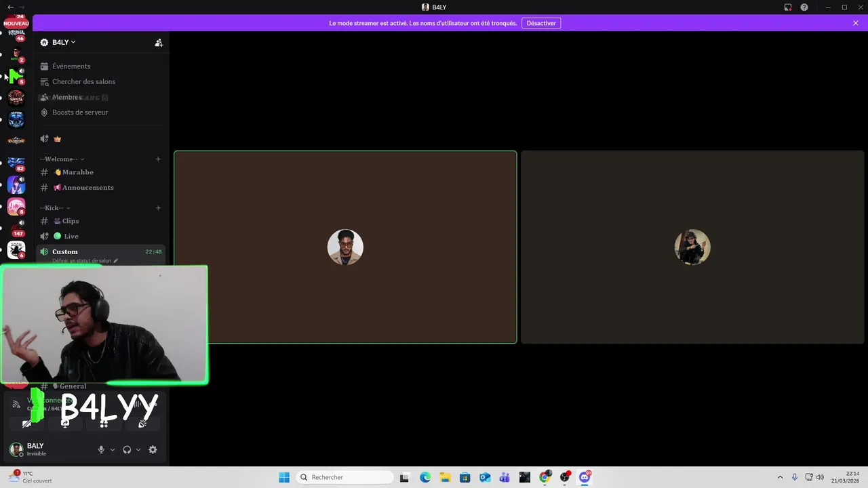Open user settings gear

(x=153, y=449)
